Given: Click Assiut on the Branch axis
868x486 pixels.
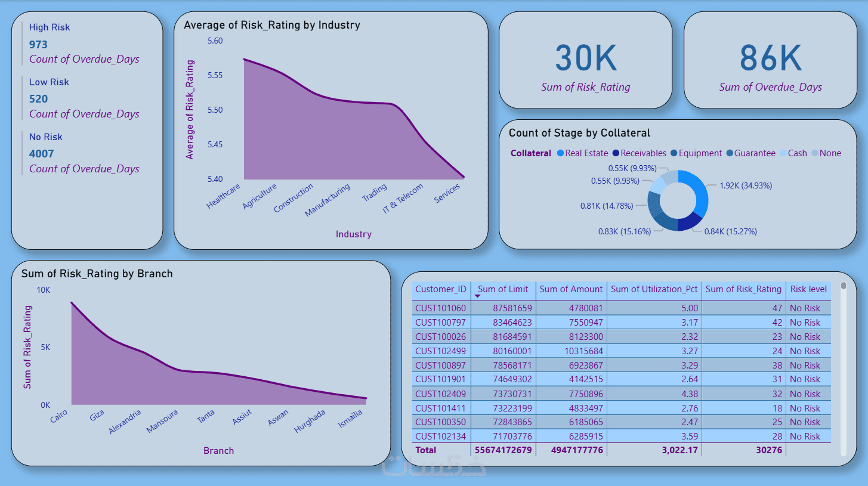Looking at the screenshot, I should (243, 417).
